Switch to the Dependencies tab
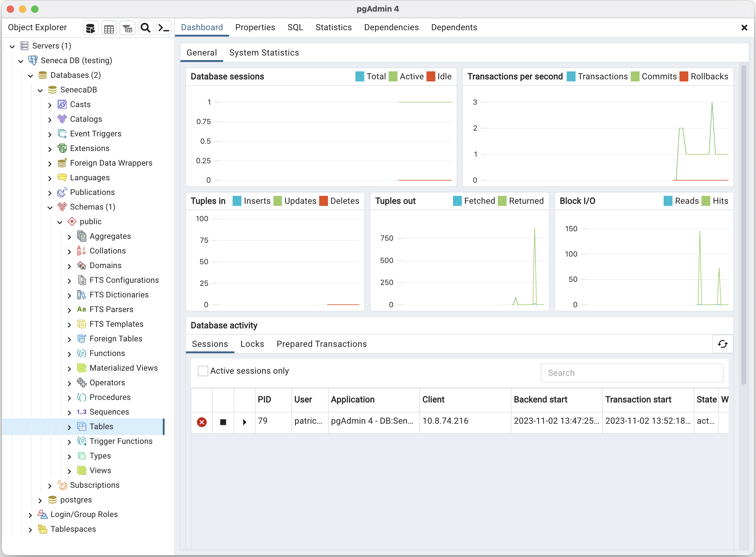 coord(391,27)
